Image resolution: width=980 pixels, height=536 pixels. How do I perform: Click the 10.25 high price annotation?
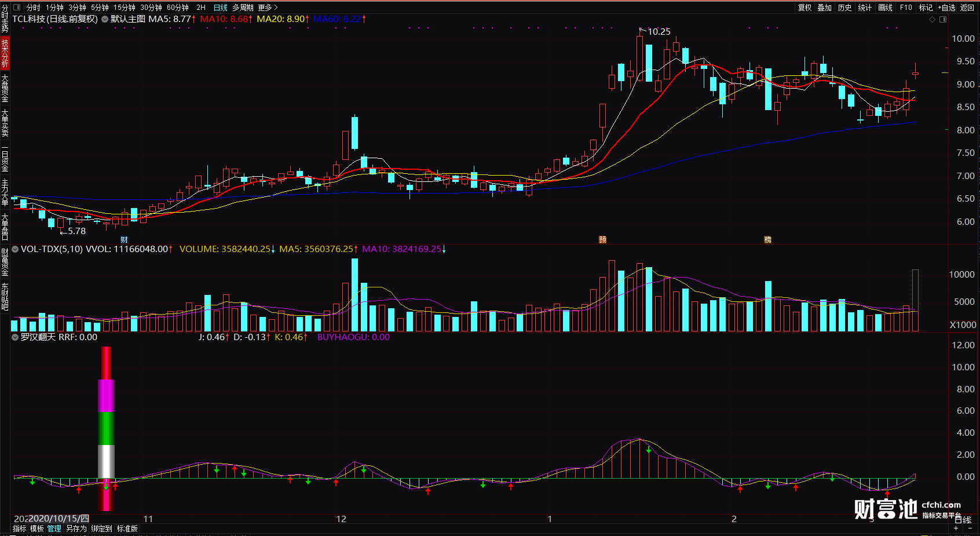click(x=659, y=32)
